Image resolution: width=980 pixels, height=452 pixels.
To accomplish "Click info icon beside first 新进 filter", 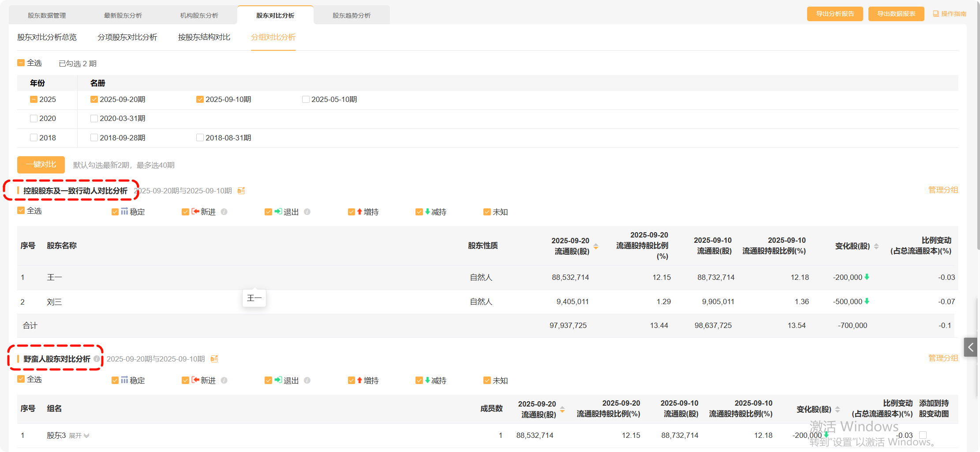I will click(224, 212).
